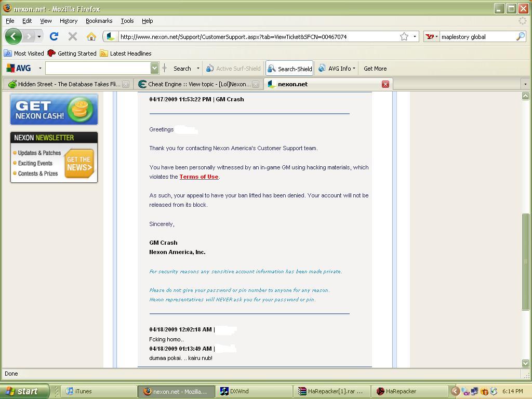The image size is (532, 399).
Task: Open the Terms of Use link
Action: click(199, 177)
